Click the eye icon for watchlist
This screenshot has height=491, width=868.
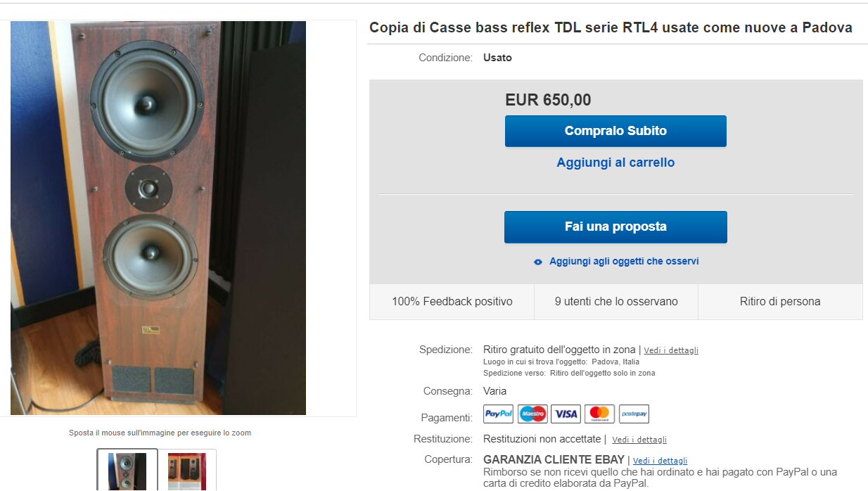pos(538,262)
